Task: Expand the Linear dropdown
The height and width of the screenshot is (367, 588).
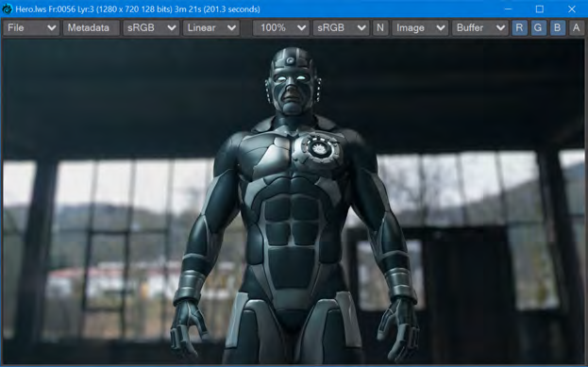Action: point(211,27)
